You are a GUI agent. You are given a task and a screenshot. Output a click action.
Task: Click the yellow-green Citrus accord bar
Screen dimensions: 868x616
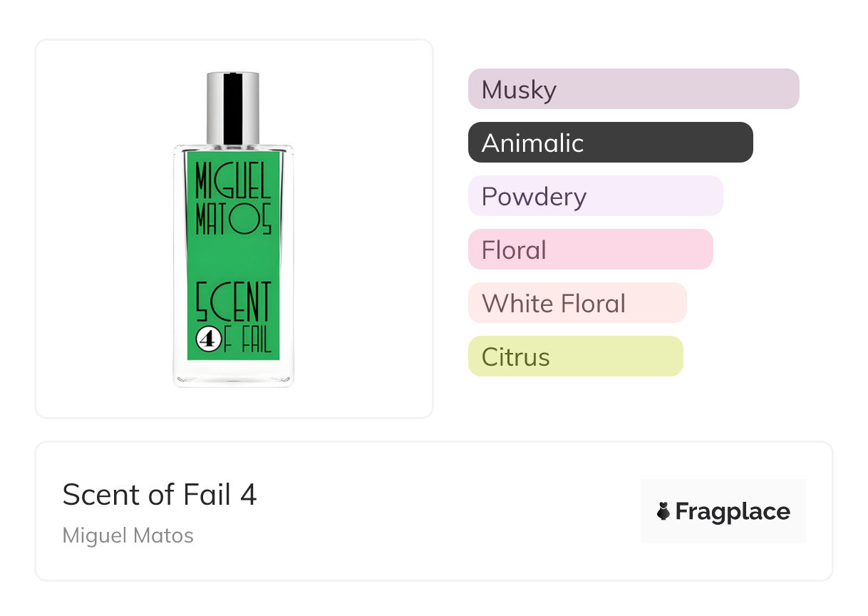575,356
